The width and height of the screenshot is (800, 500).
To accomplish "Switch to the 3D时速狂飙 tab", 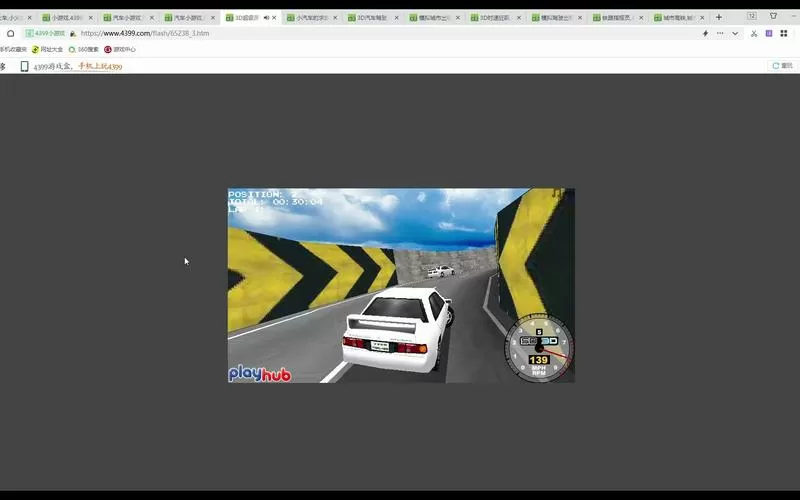I will (x=494, y=17).
